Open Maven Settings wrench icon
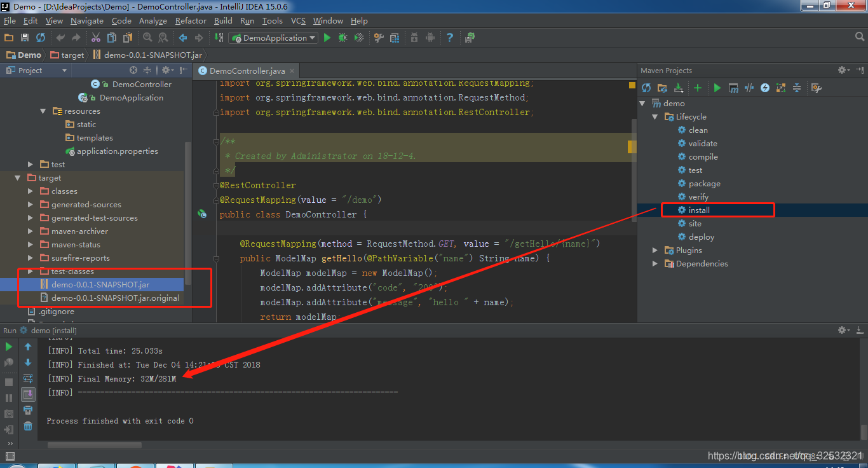868x468 pixels. click(x=817, y=88)
